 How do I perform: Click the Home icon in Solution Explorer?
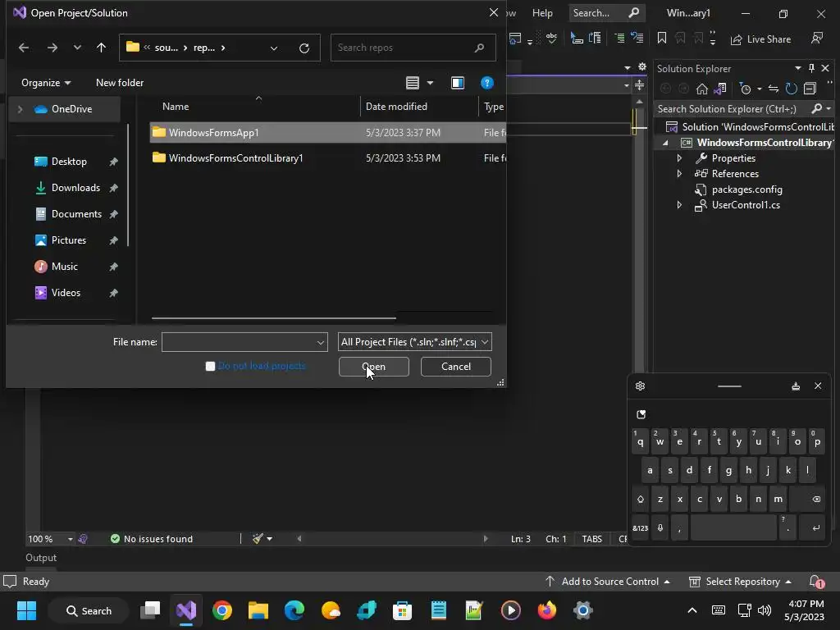(x=702, y=89)
